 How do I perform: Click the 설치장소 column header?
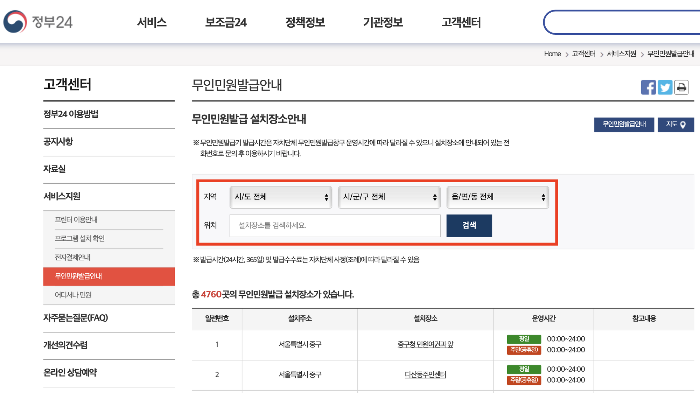click(425, 318)
